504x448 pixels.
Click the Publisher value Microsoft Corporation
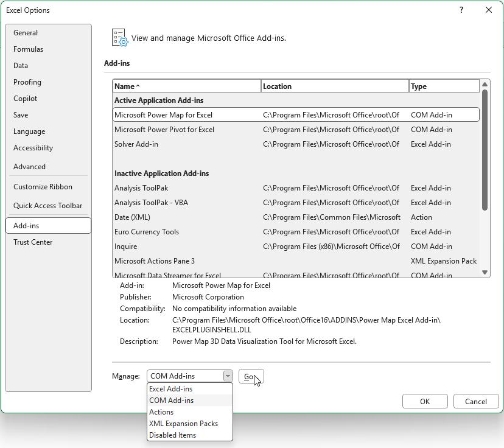tap(208, 297)
